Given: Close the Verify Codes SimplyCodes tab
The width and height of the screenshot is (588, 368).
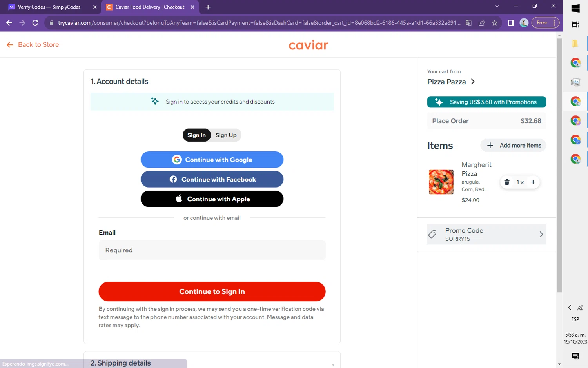Looking at the screenshot, I should (94, 7).
